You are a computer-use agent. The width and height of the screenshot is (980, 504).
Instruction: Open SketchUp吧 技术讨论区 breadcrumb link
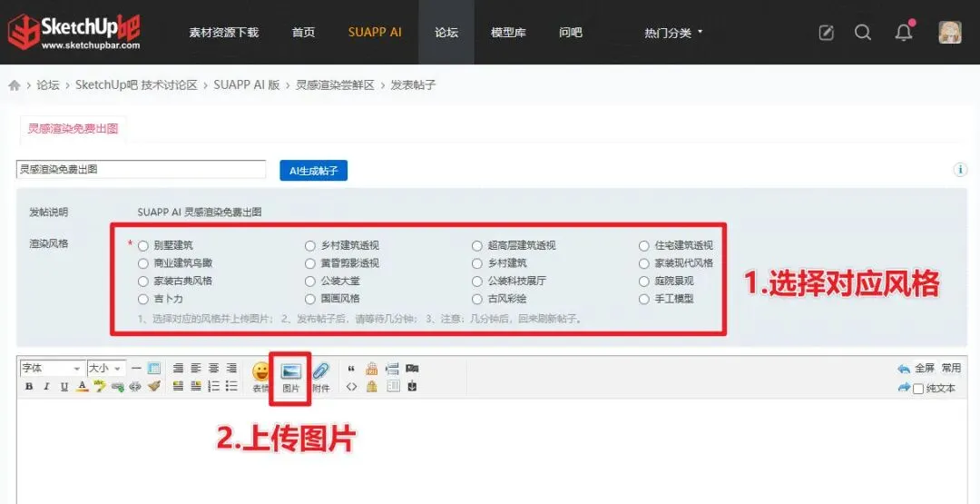[x=136, y=85]
